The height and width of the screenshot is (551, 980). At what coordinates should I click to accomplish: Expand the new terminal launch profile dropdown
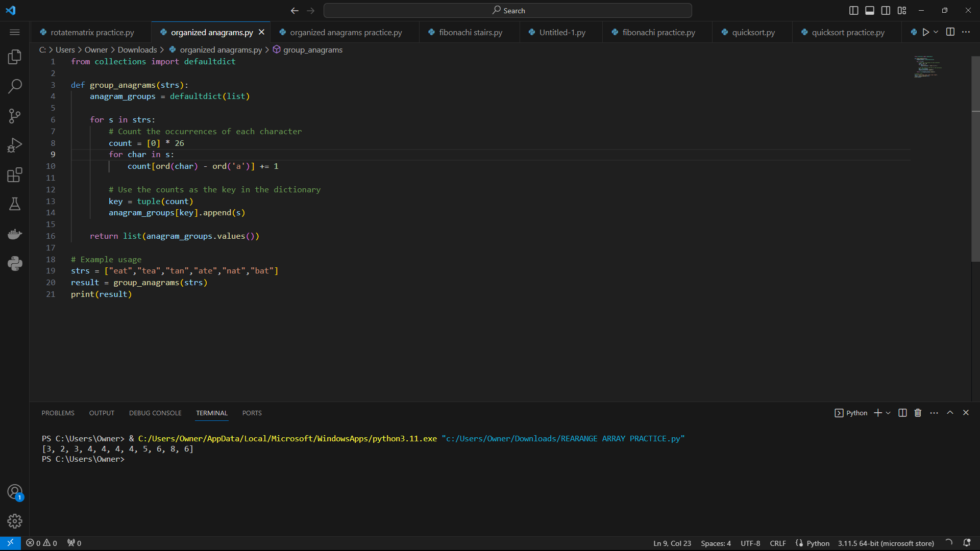click(888, 413)
